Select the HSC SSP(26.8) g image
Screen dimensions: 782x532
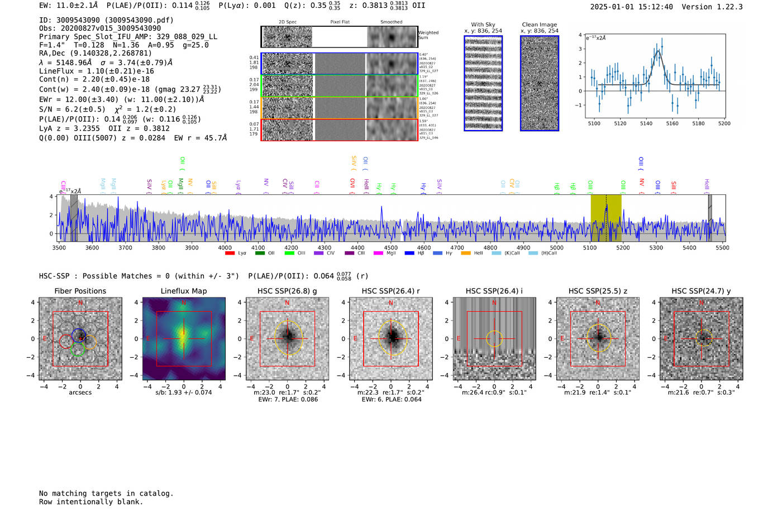pyautogui.click(x=287, y=339)
